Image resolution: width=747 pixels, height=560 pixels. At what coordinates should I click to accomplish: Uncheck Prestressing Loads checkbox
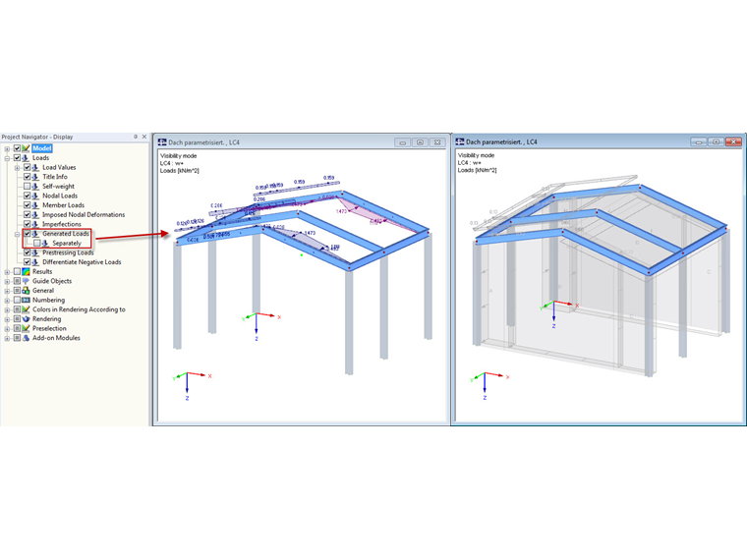(28, 252)
